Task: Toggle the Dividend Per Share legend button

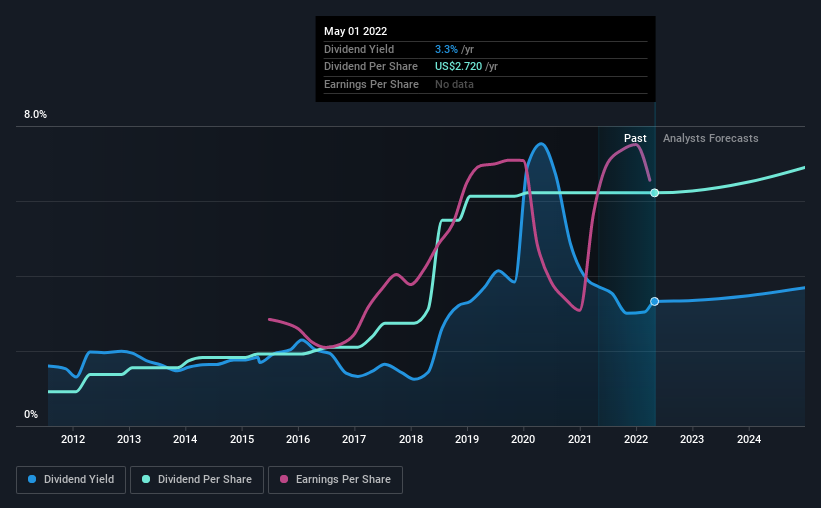Action: click(x=197, y=480)
